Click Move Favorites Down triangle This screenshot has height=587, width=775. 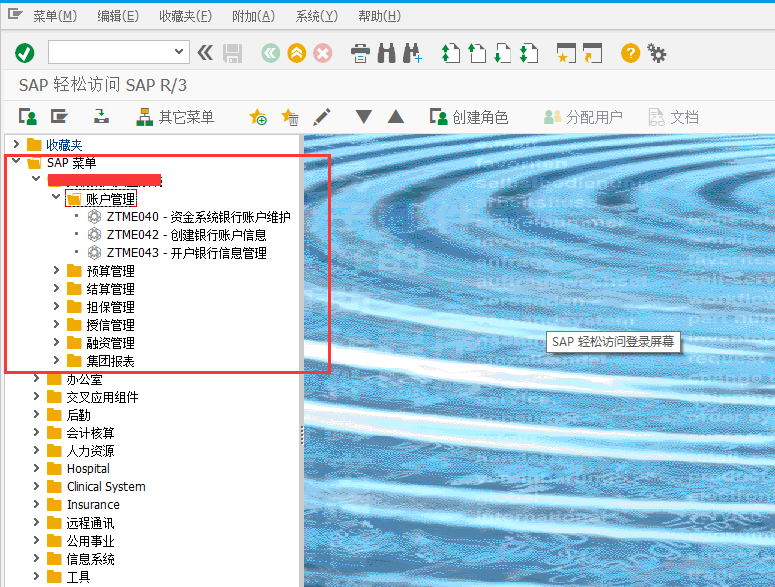(364, 117)
